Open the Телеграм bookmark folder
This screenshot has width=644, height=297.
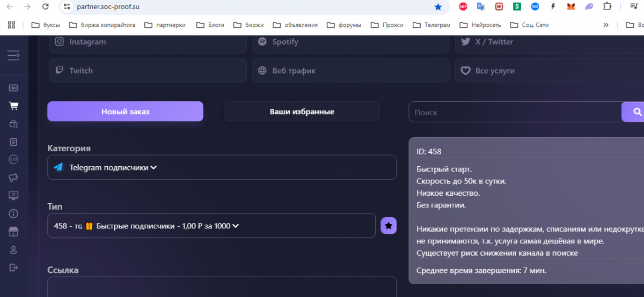tap(431, 25)
